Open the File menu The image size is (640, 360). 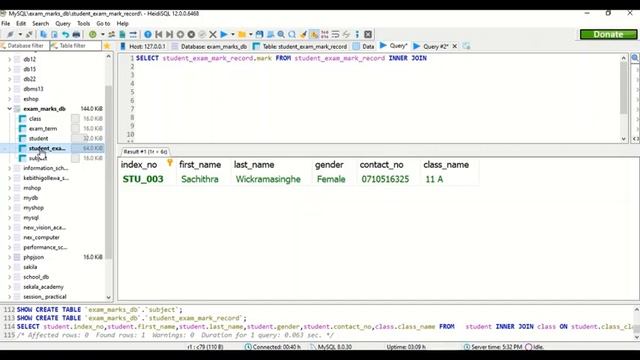coord(6,24)
